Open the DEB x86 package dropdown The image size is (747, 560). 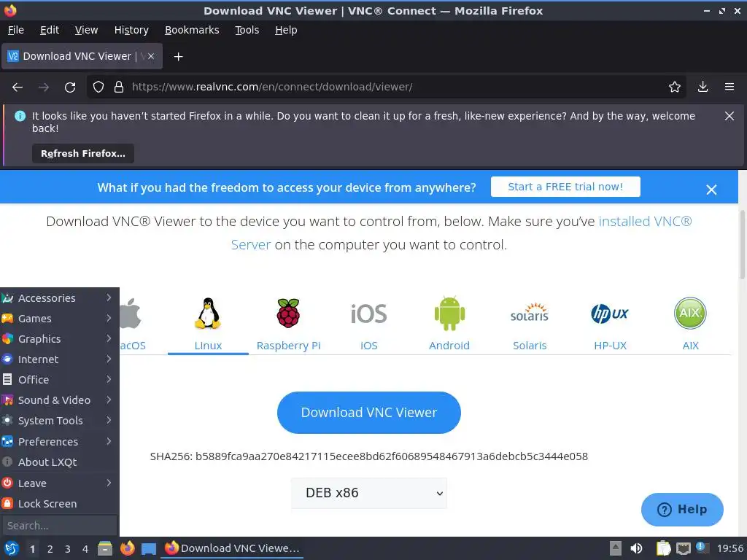coord(368,493)
